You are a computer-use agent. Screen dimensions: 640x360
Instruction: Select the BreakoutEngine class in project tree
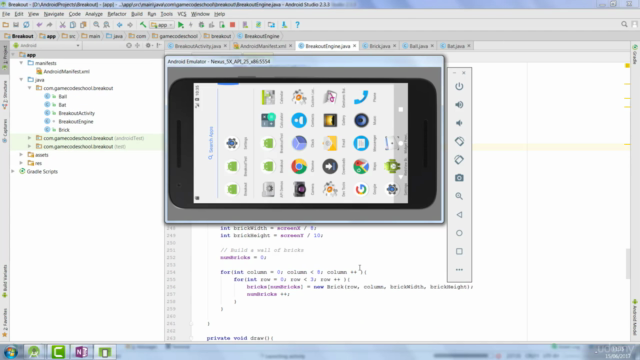tap(76, 121)
